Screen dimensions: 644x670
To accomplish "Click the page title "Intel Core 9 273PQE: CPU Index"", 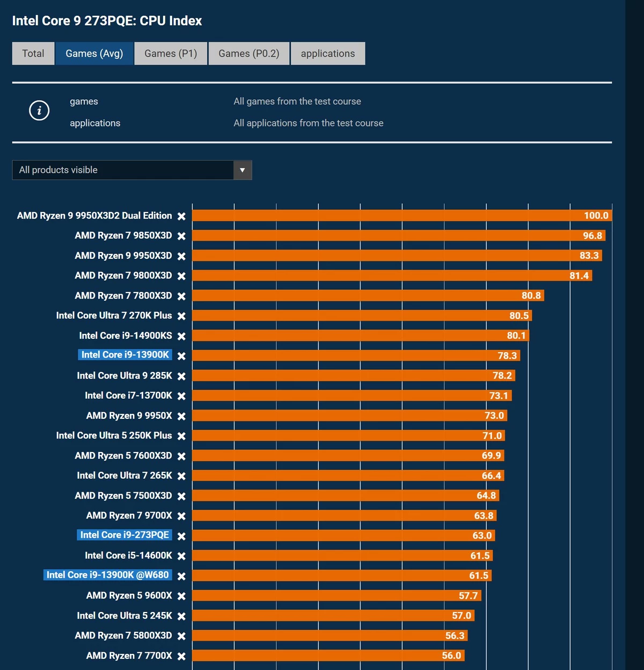I will coord(107,21).
